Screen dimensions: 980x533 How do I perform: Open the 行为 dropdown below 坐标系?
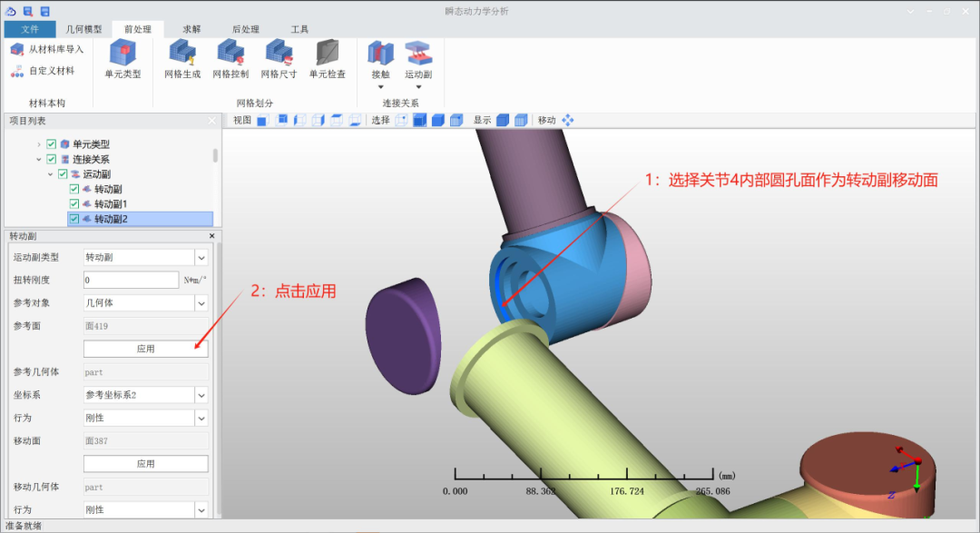201,418
